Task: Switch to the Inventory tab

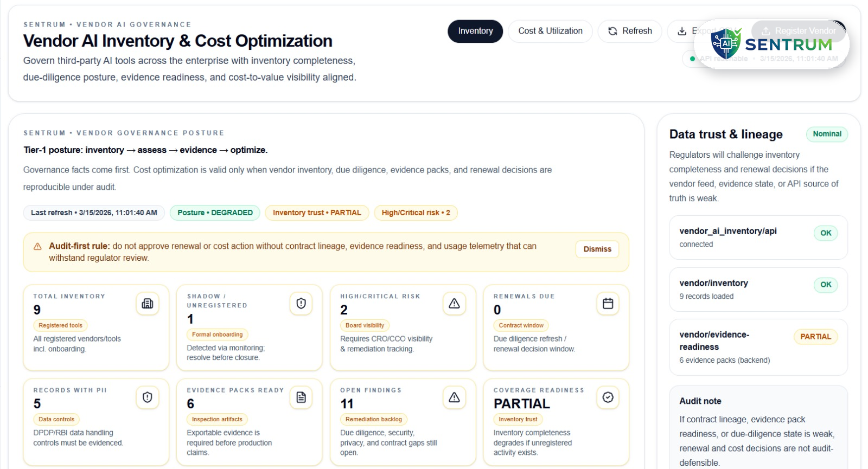Action: 475,31
